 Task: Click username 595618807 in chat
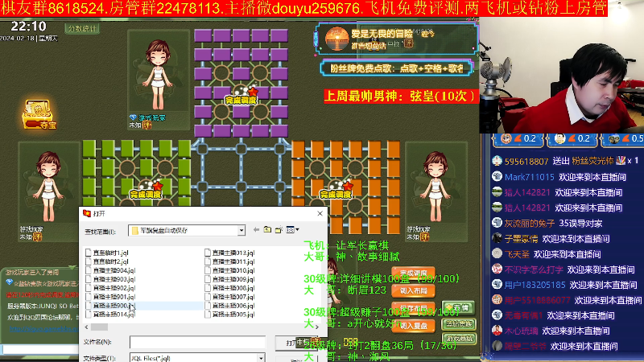pos(526,162)
